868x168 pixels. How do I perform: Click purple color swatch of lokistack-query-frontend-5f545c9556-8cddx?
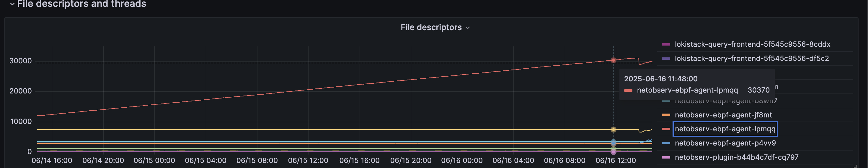tap(666, 44)
